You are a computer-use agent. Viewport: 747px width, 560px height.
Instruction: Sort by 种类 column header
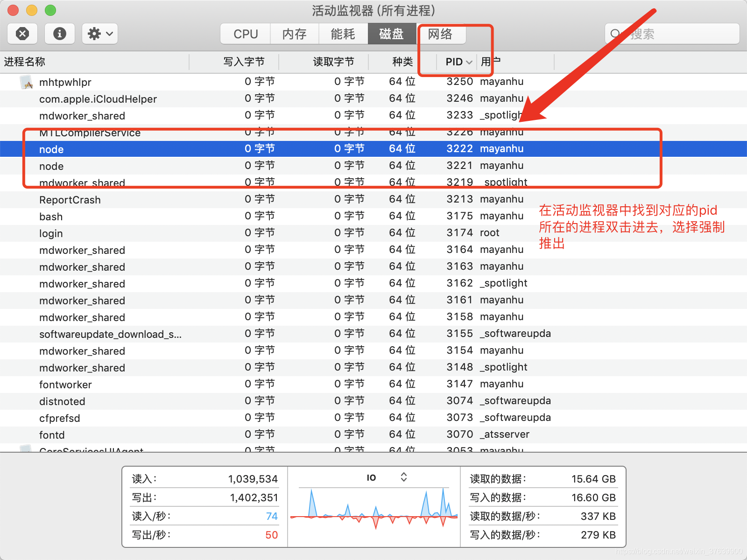402,62
